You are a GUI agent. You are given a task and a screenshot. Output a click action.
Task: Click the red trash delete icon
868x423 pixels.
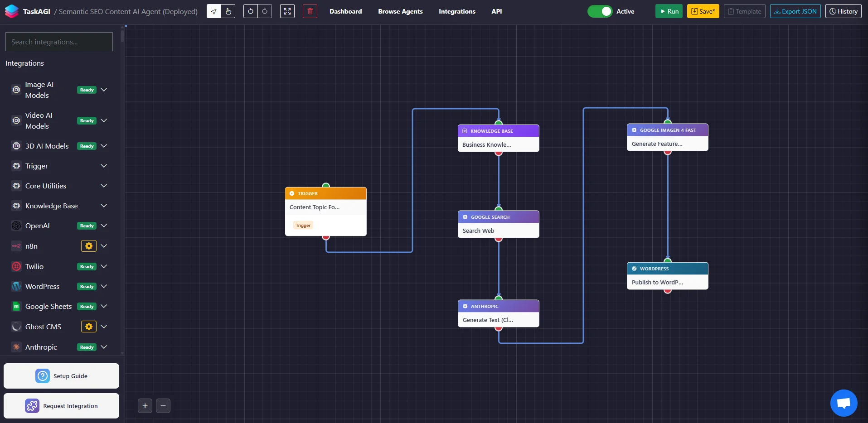pyautogui.click(x=310, y=11)
